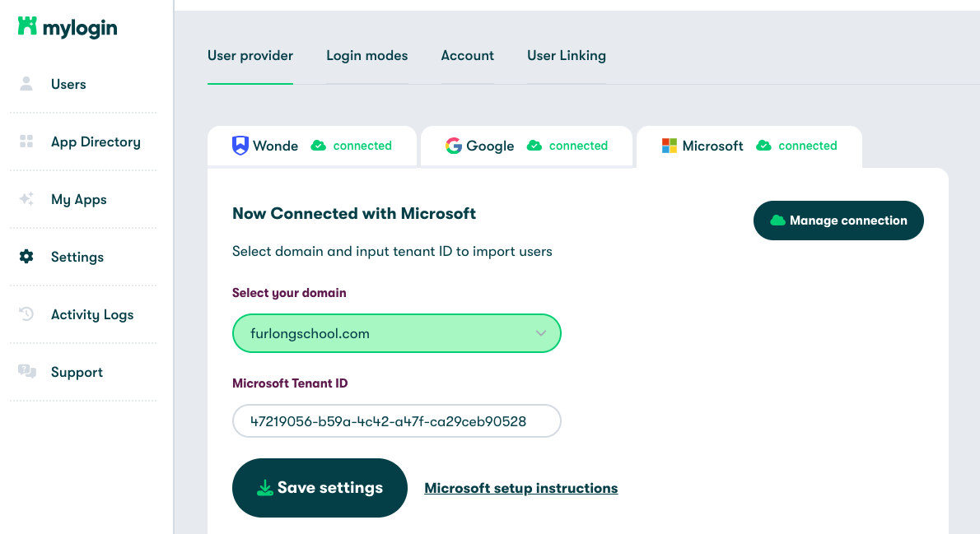
Task: Click the App Directory grid icon
Action: [26, 142]
